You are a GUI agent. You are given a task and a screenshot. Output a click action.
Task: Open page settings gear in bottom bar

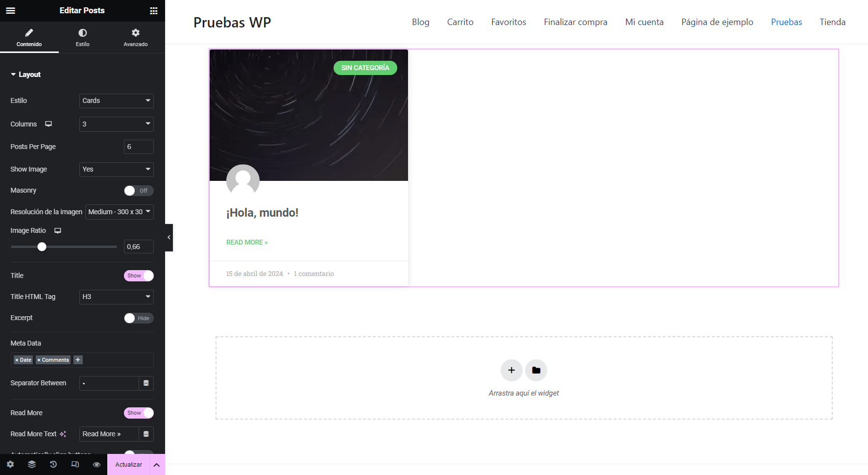click(10, 464)
